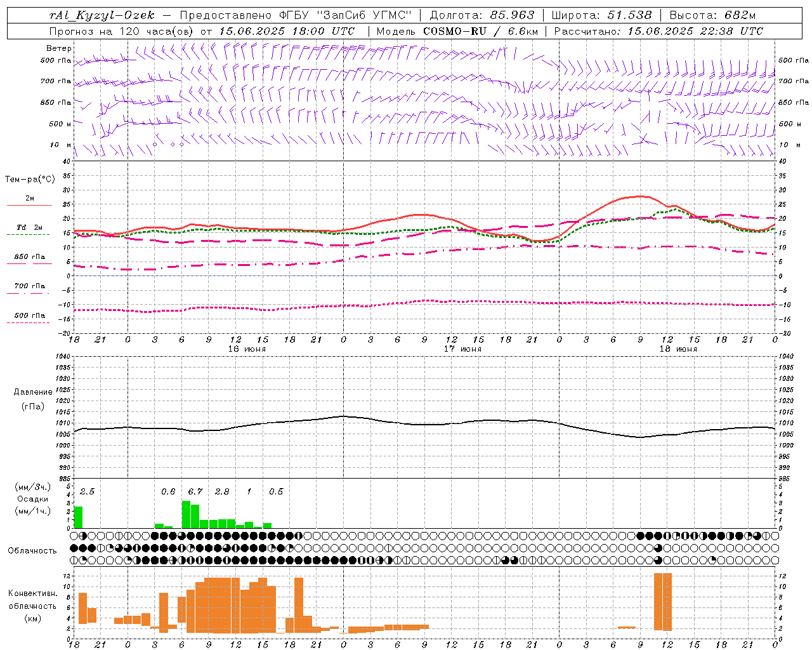Click the precipitation total 0.5
Viewport: 812px width, 650px height.
(x=276, y=491)
